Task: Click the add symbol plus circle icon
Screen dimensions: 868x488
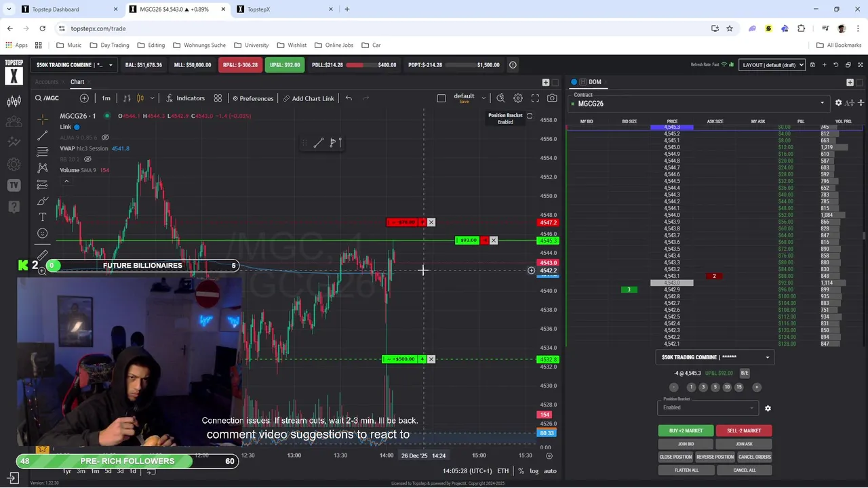Action: tap(84, 98)
